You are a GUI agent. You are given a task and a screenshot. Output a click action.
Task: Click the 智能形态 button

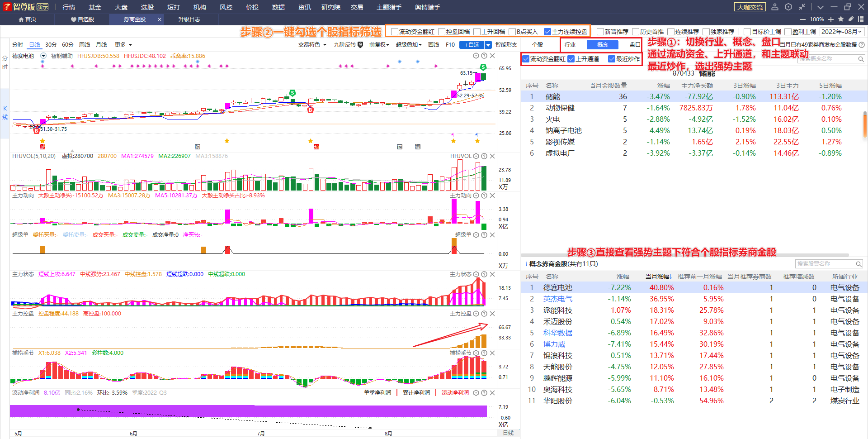click(x=506, y=45)
